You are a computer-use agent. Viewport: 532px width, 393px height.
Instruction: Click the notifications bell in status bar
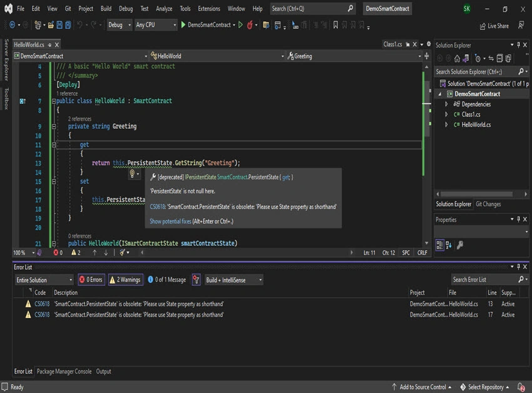point(521,387)
